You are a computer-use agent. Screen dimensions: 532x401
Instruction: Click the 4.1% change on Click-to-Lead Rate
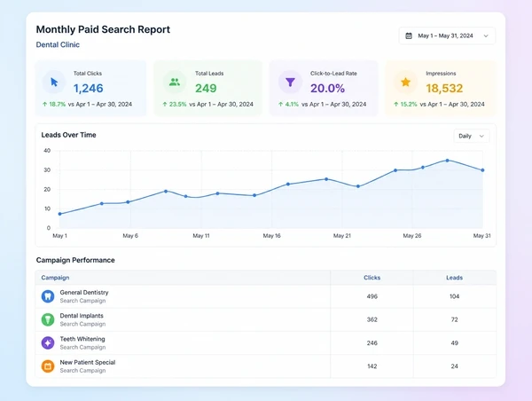point(292,104)
